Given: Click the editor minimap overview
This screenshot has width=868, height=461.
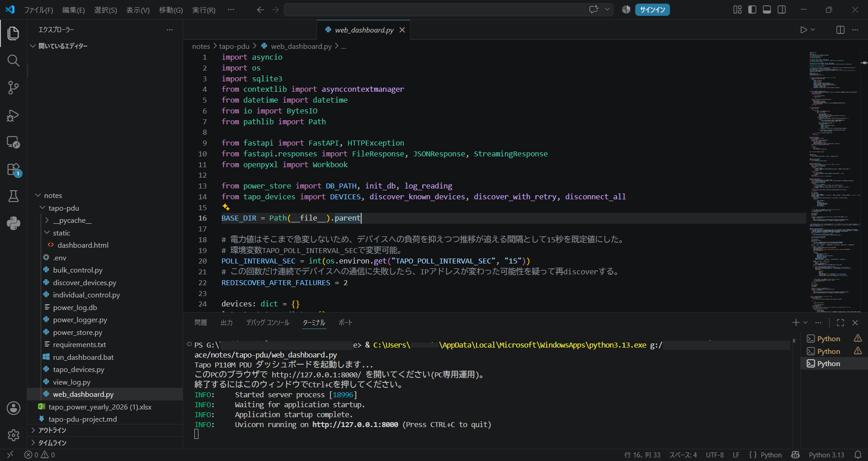Looking at the screenshot, I should tap(834, 181).
